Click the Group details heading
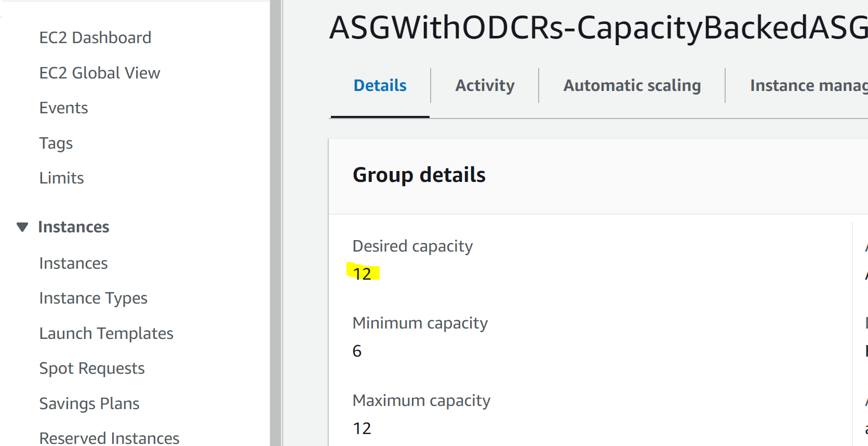Viewport: 868px width, 446px height. click(419, 175)
